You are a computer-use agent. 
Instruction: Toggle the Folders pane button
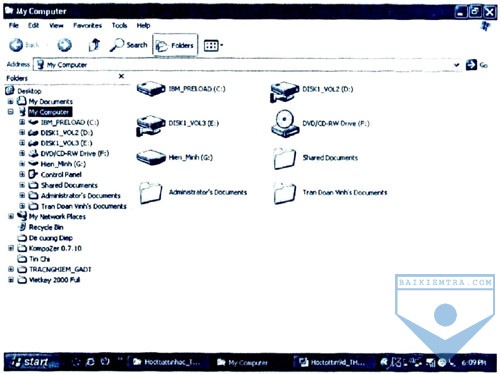[175, 45]
